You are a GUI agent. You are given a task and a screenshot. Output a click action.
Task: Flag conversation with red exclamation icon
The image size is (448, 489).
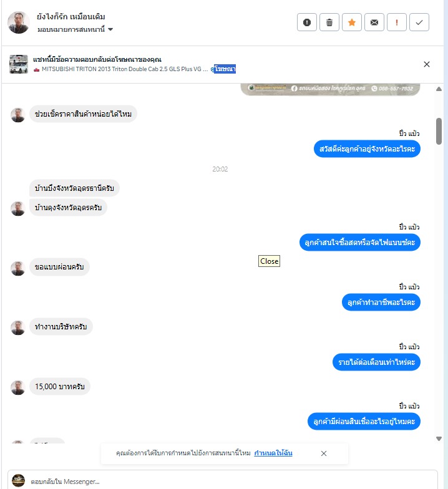point(397,22)
